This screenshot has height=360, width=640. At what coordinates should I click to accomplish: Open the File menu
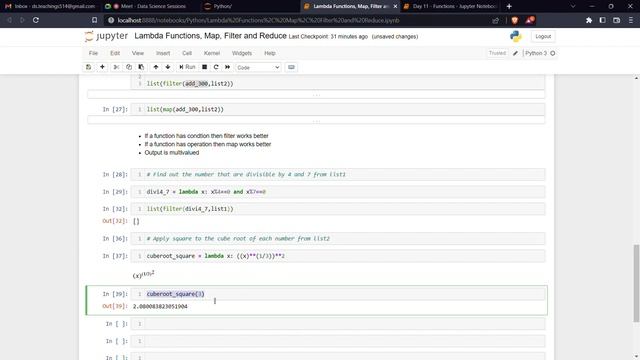[x=93, y=53]
